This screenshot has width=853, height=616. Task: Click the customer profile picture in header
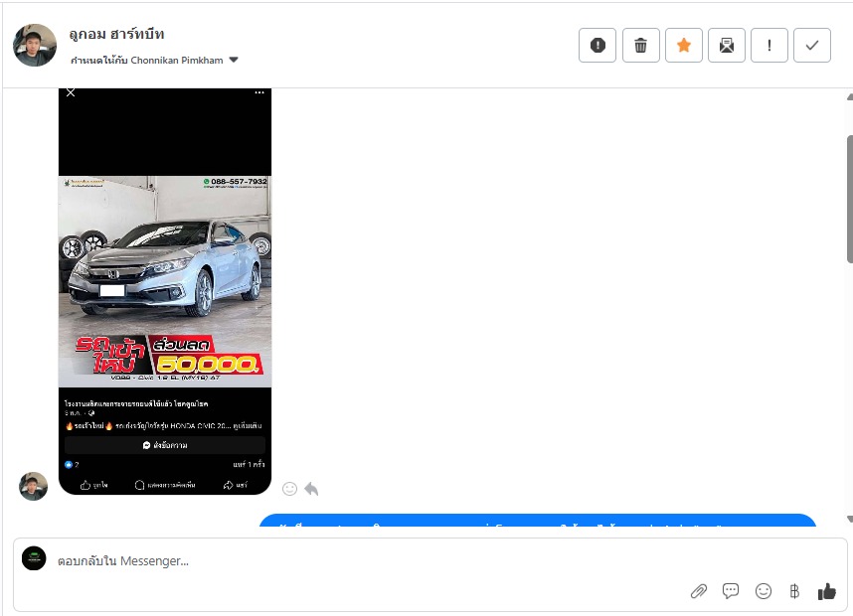tap(35, 45)
